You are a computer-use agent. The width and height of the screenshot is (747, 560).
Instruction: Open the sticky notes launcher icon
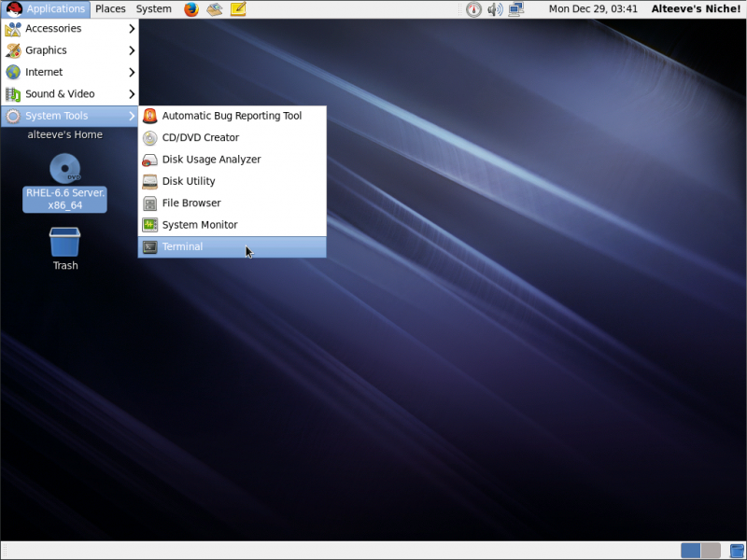coord(238,9)
